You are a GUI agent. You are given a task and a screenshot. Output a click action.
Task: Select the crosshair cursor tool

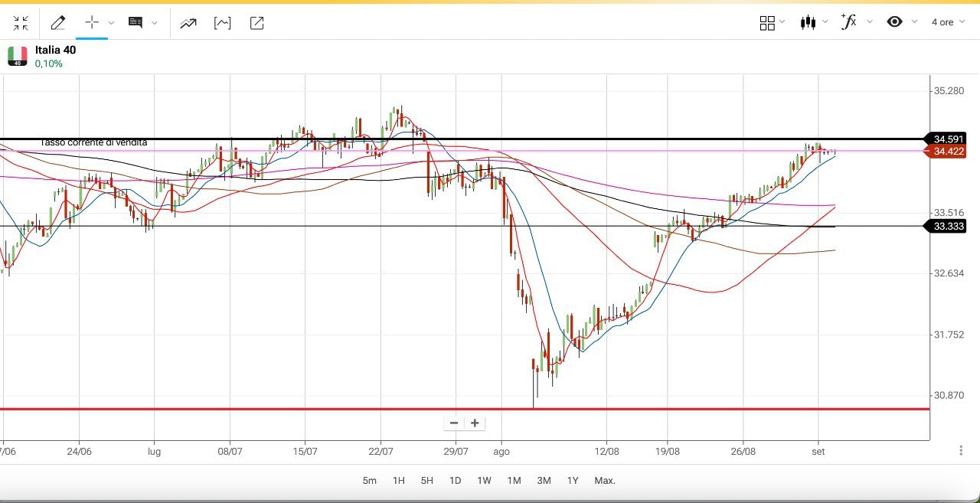click(91, 23)
